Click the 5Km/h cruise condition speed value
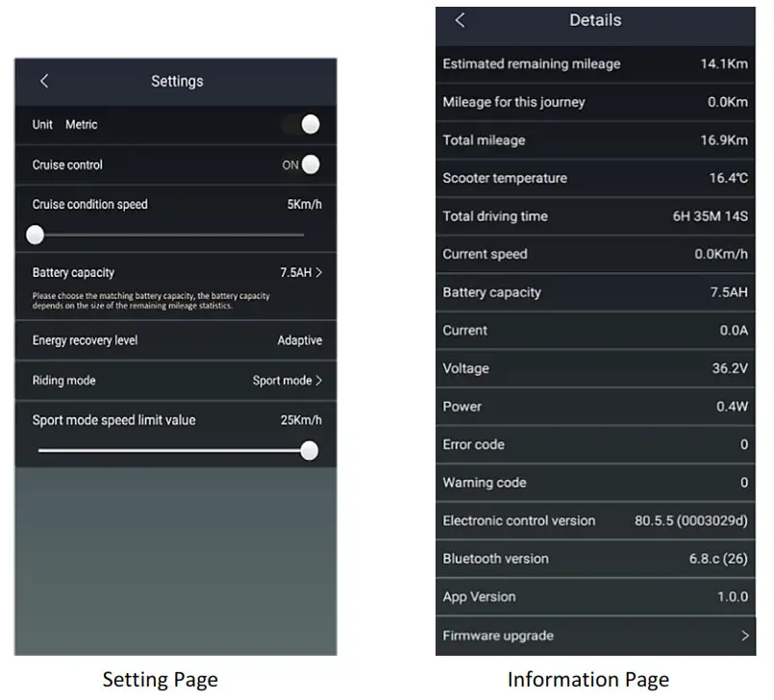The height and width of the screenshot is (700, 774). click(x=305, y=205)
